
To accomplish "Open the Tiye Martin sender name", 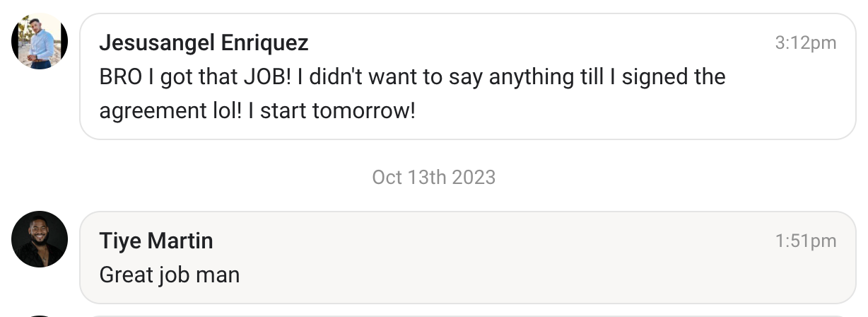I will pos(156,241).
